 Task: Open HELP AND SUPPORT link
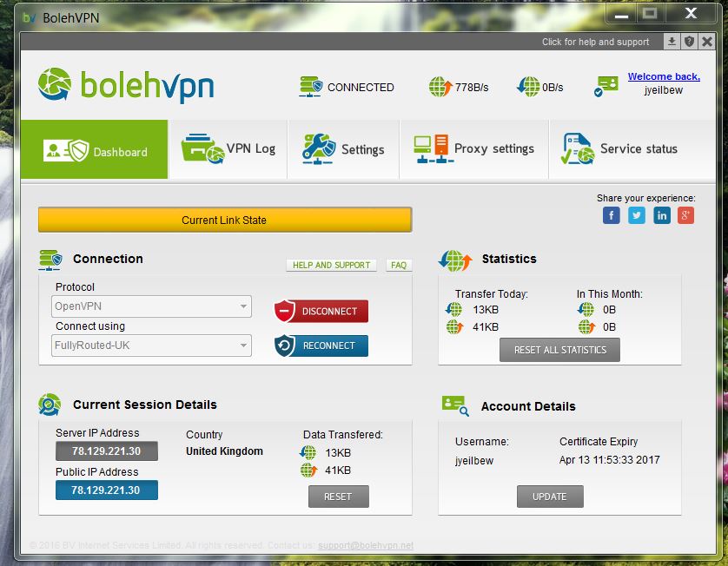[331, 265]
